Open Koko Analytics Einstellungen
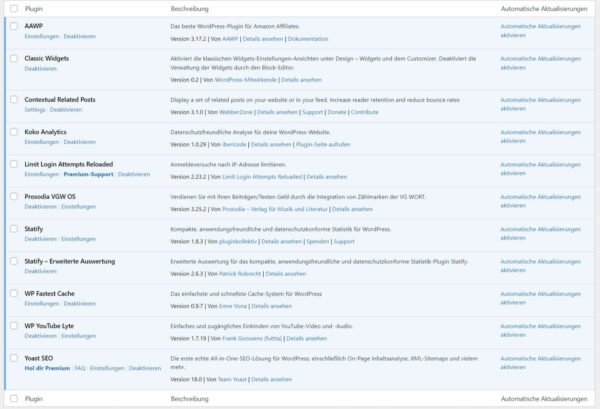600x409 pixels. click(x=42, y=142)
